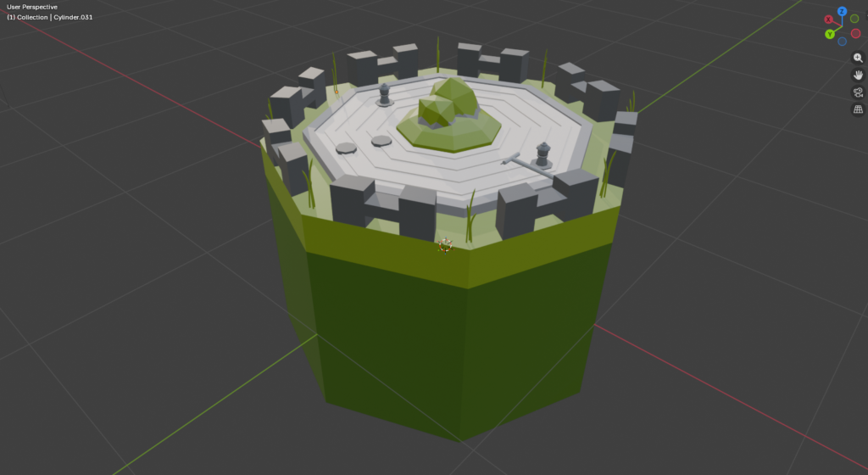This screenshot has height=475, width=868.
Task: Click the red X axis on the gizmo
Action: (x=828, y=20)
